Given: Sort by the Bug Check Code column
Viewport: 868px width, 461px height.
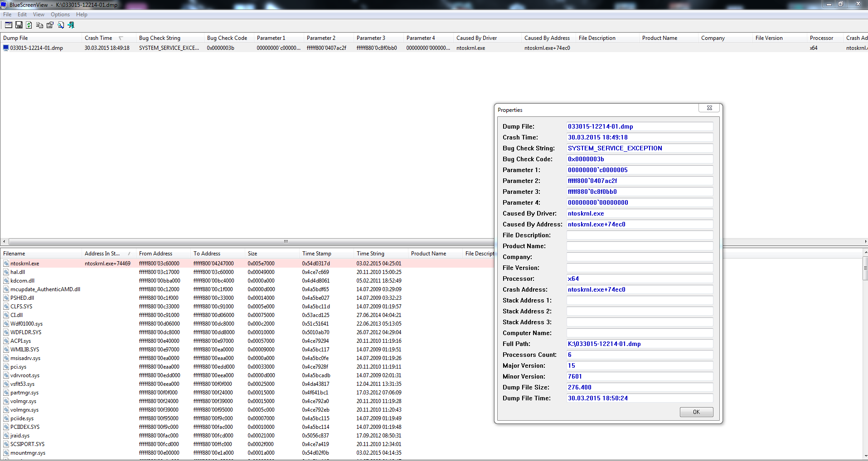Looking at the screenshot, I should (x=229, y=38).
